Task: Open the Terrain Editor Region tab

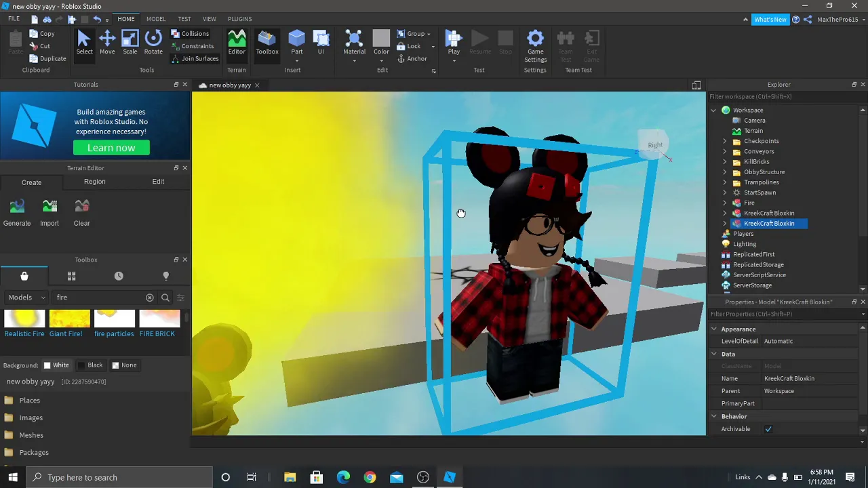Action: click(x=95, y=182)
